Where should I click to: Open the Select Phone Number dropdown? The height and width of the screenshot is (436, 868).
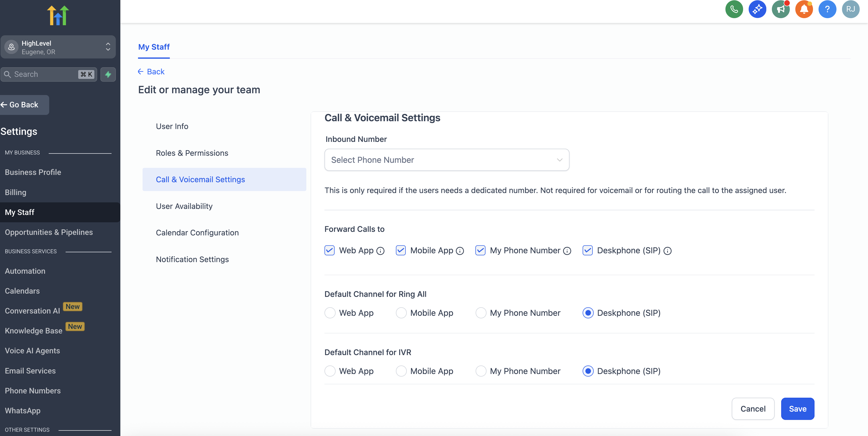(x=446, y=160)
